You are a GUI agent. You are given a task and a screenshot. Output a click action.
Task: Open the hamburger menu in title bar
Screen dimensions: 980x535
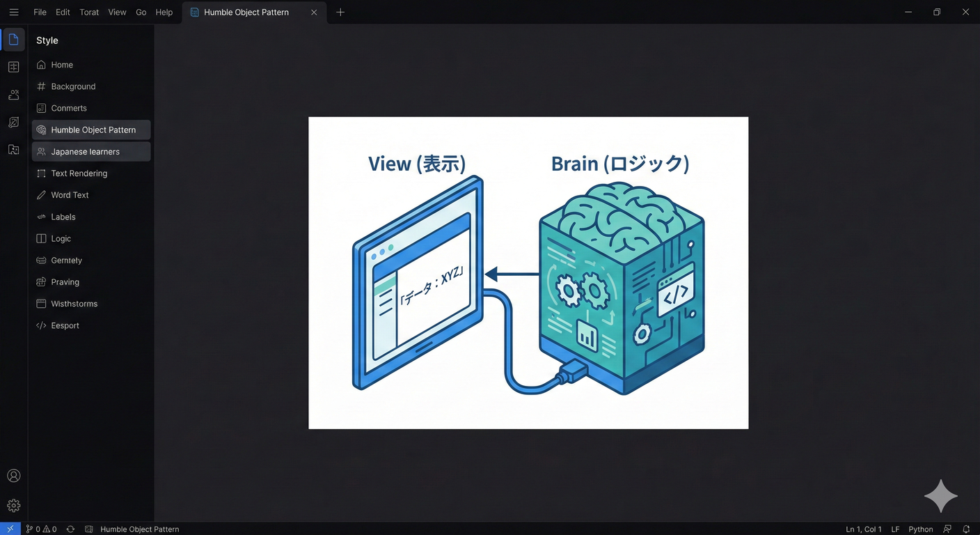[x=14, y=12]
